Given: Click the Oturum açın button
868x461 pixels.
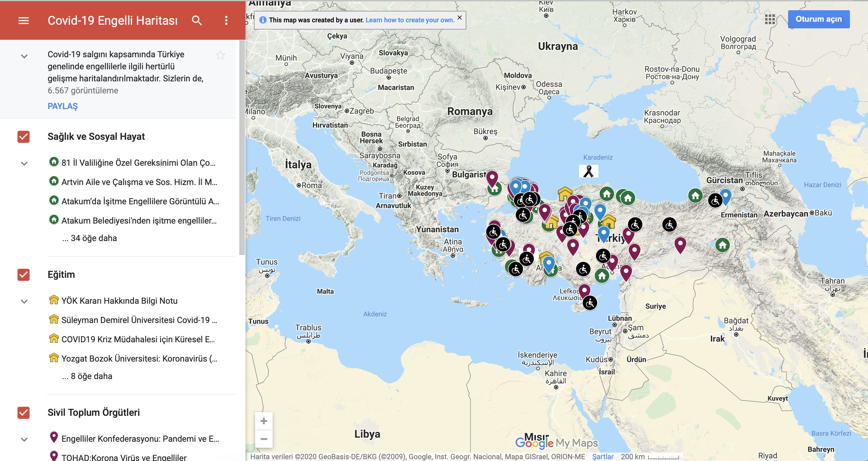Looking at the screenshot, I should [x=819, y=19].
